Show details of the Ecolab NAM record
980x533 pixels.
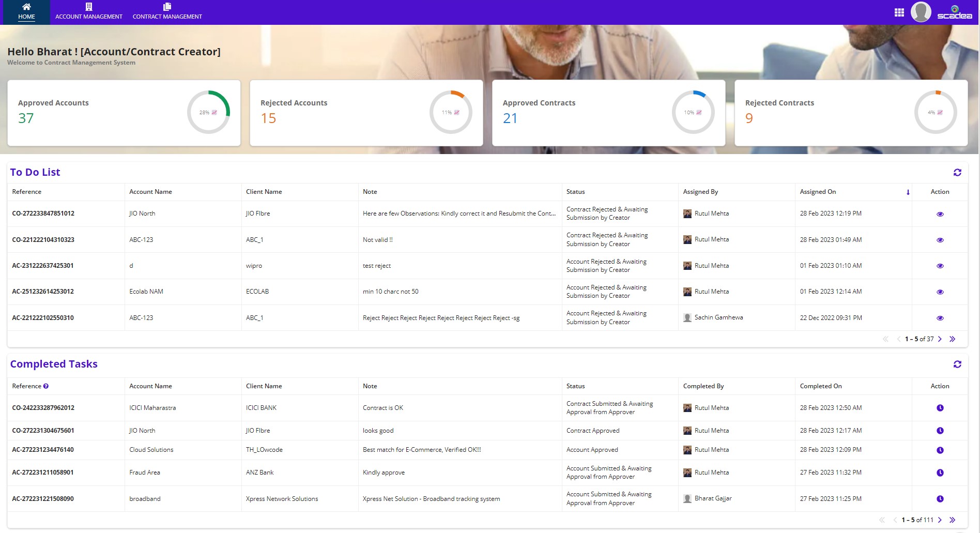[x=940, y=292]
